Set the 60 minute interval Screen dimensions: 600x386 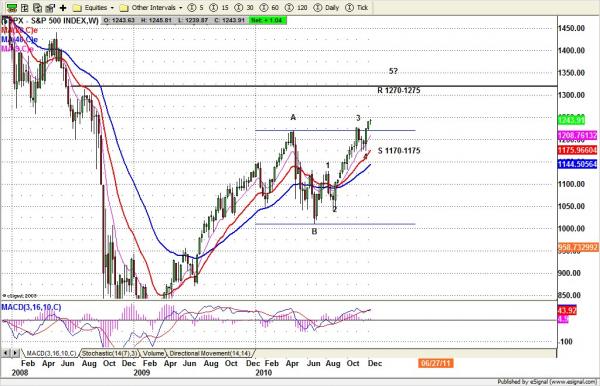pos(270,7)
